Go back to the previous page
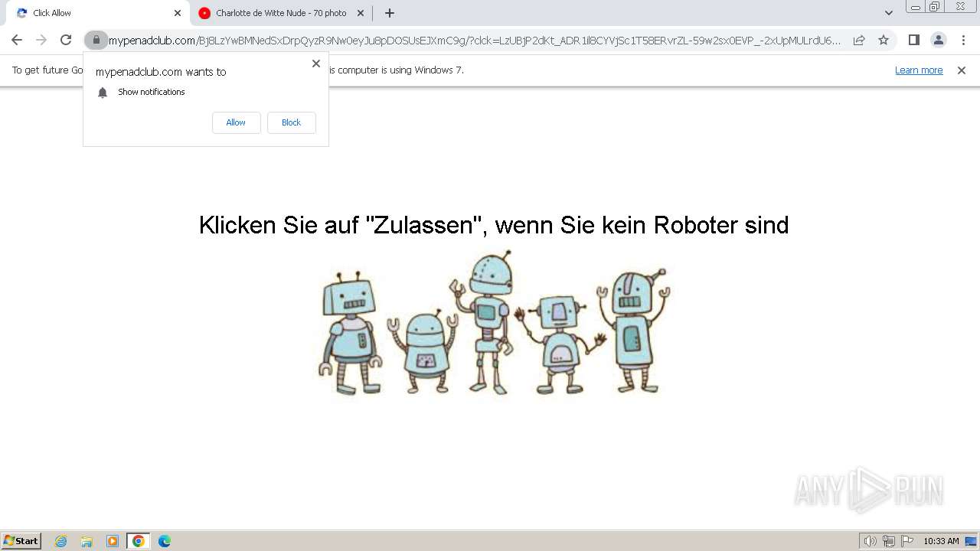This screenshot has height=551, width=980. (17, 40)
